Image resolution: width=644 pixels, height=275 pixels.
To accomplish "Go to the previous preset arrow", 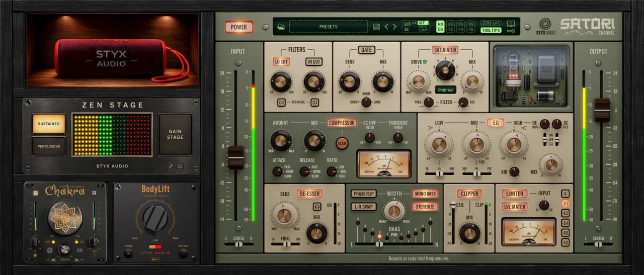I will point(386,27).
